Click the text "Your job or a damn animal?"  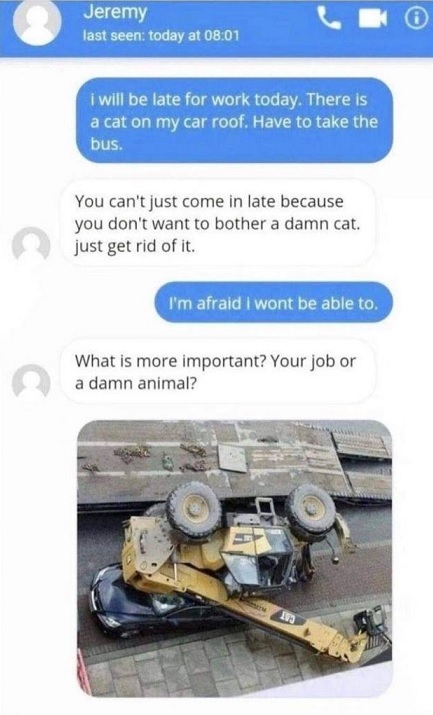tap(215, 372)
